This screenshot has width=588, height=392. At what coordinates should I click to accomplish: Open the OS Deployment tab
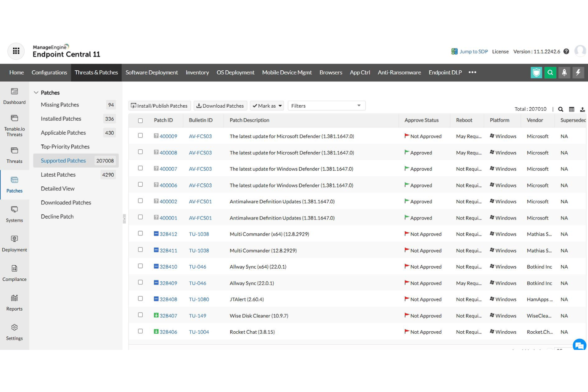235,72
